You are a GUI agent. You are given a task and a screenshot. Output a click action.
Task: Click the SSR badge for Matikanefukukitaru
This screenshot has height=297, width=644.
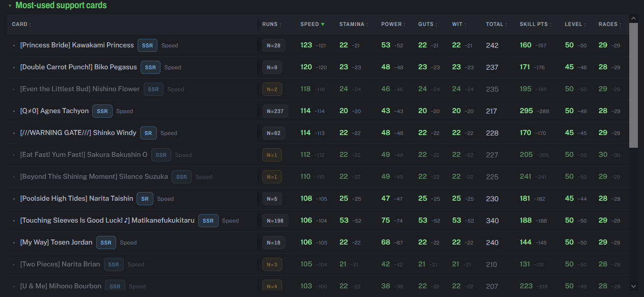[208, 221]
